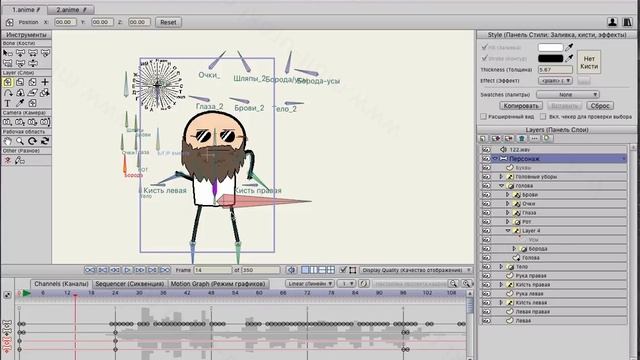Click the jump-to-end playback button
The height and width of the screenshot is (360, 640).
165,270
